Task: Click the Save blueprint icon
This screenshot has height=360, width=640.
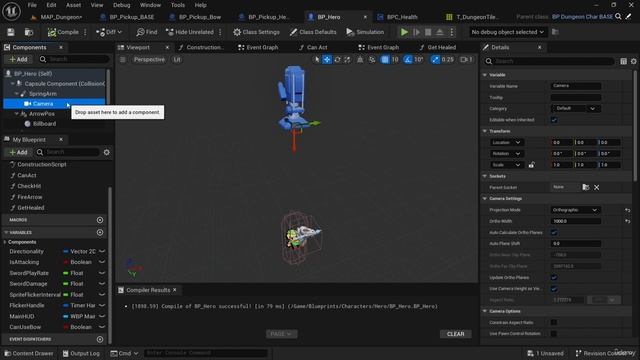Action: (11, 32)
